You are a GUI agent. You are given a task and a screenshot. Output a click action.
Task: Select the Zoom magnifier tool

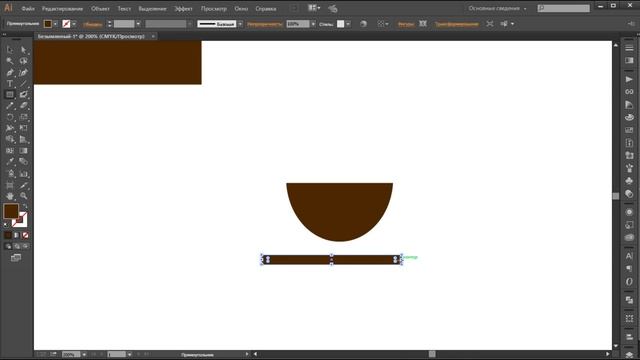coord(24,196)
